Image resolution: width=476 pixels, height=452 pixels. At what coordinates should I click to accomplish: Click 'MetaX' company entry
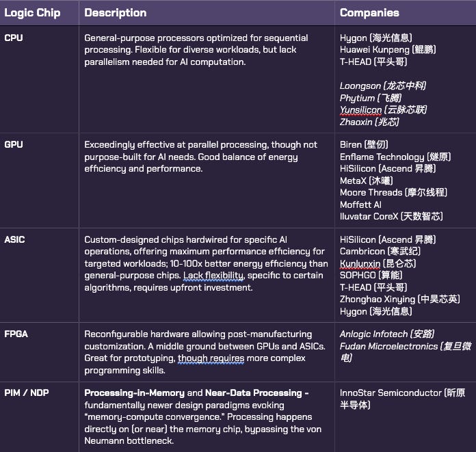click(366, 181)
